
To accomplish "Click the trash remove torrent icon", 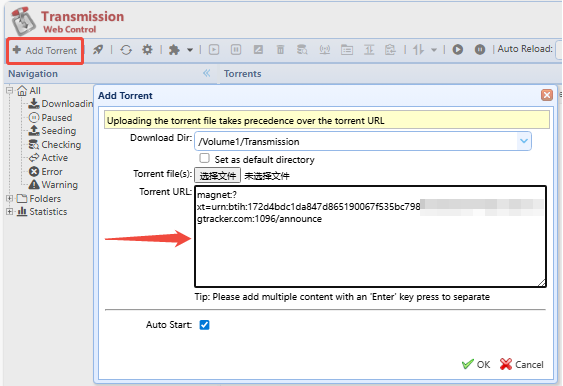I will 280,50.
